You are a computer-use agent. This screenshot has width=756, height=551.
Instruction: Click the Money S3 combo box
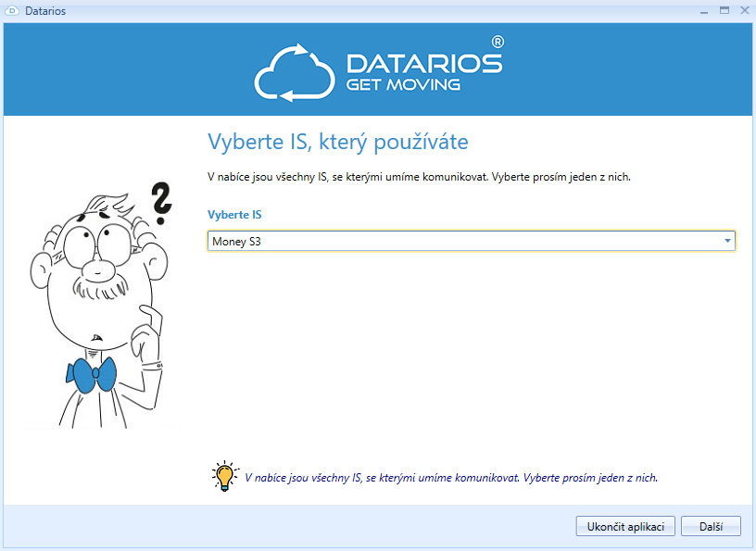[x=463, y=242]
